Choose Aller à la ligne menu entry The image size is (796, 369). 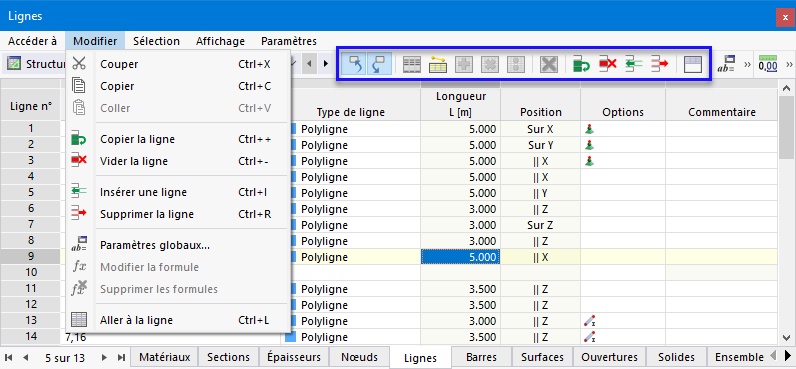[178, 320]
